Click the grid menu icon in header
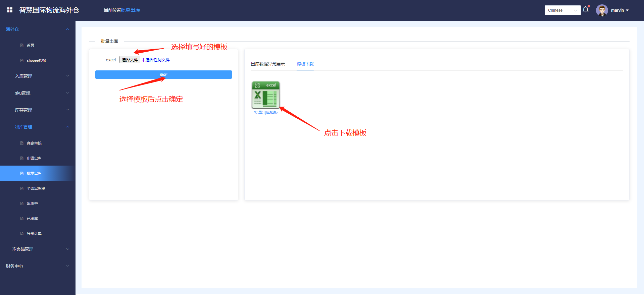The width and height of the screenshot is (644, 296). [10, 10]
